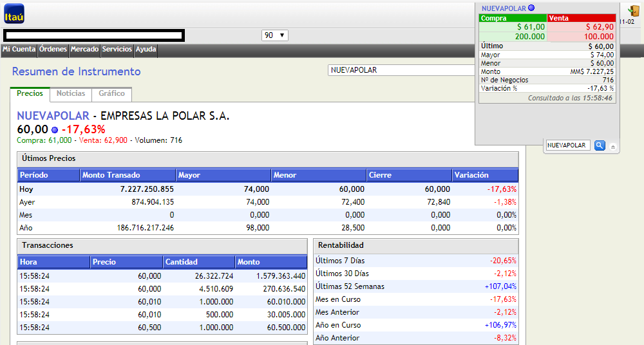Click the Nº de Negocios value 716
This screenshot has width=644, height=345.
click(609, 80)
